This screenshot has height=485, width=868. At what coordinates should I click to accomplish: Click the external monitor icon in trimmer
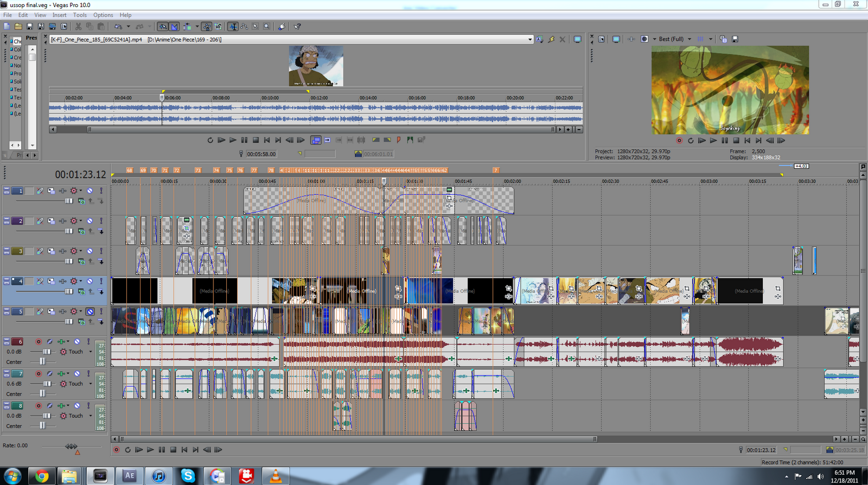[x=577, y=39]
